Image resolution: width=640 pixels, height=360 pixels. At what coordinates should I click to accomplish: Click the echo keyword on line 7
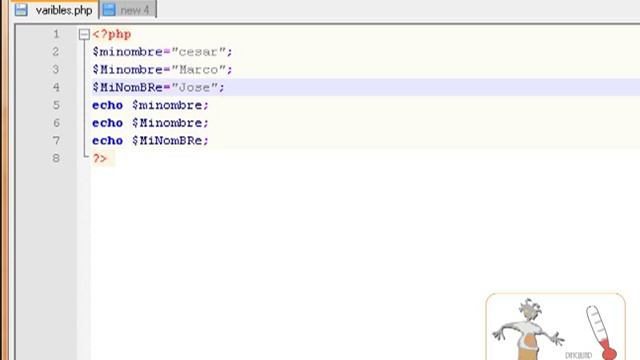pyautogui.click(x=107, y=141)
